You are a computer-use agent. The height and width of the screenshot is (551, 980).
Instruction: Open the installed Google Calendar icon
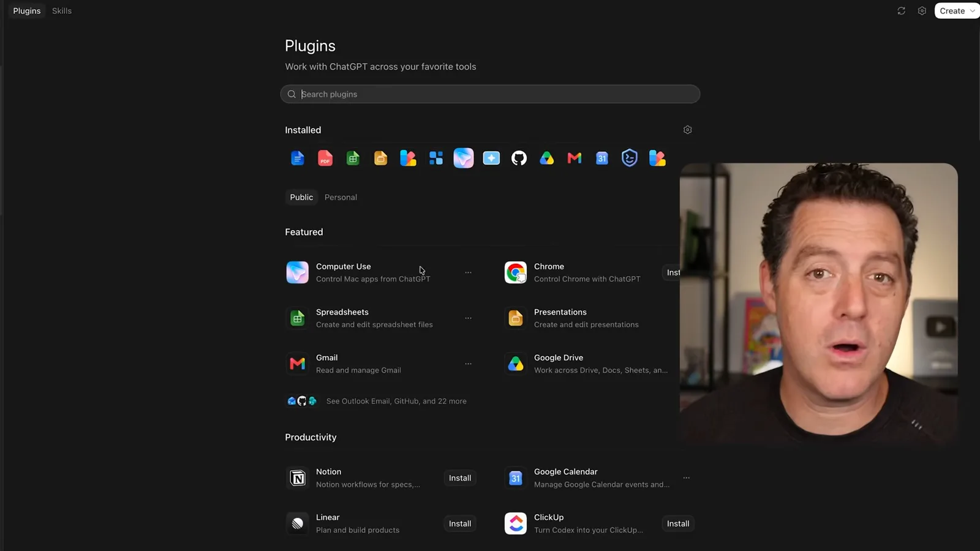(x=602, y=159)
